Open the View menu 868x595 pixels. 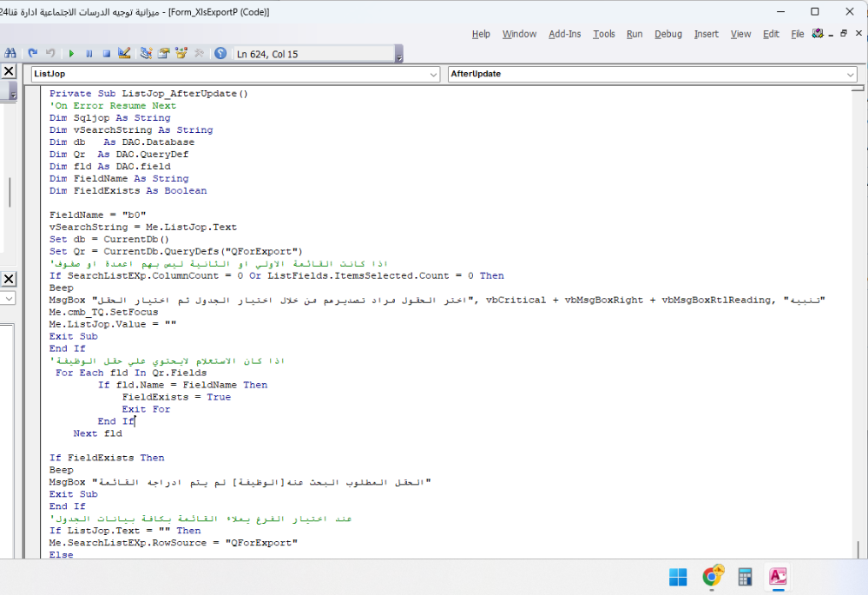click(740, 34)
